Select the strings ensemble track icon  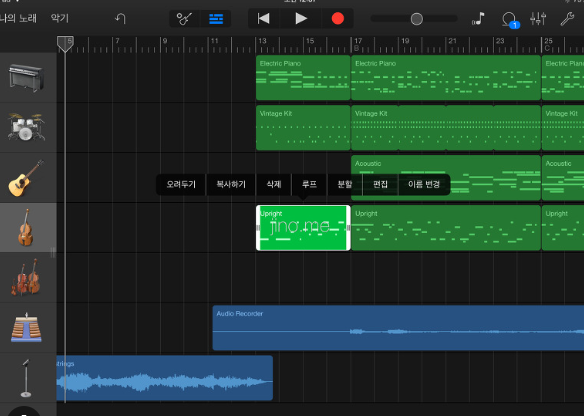pyautogui.click(x=26, y=277)
